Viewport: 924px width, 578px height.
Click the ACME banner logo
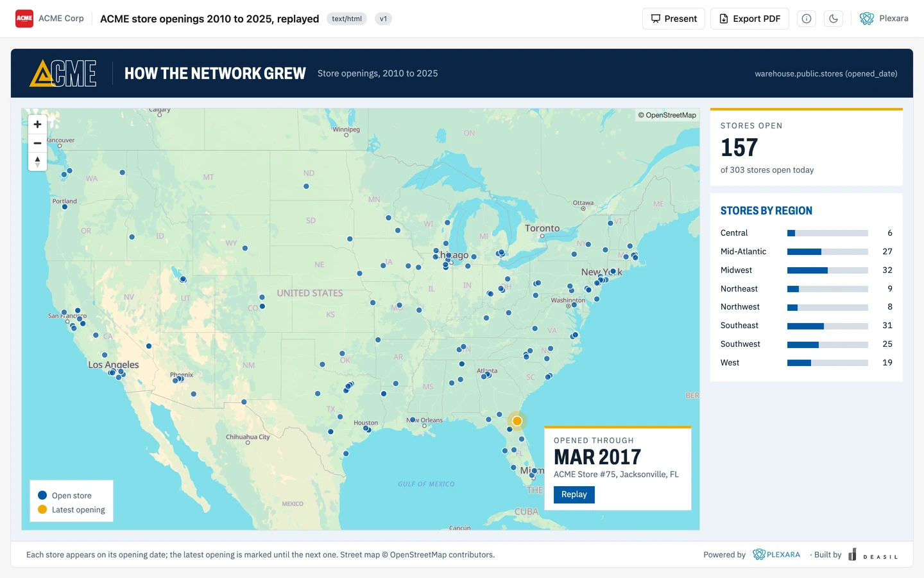63,73
